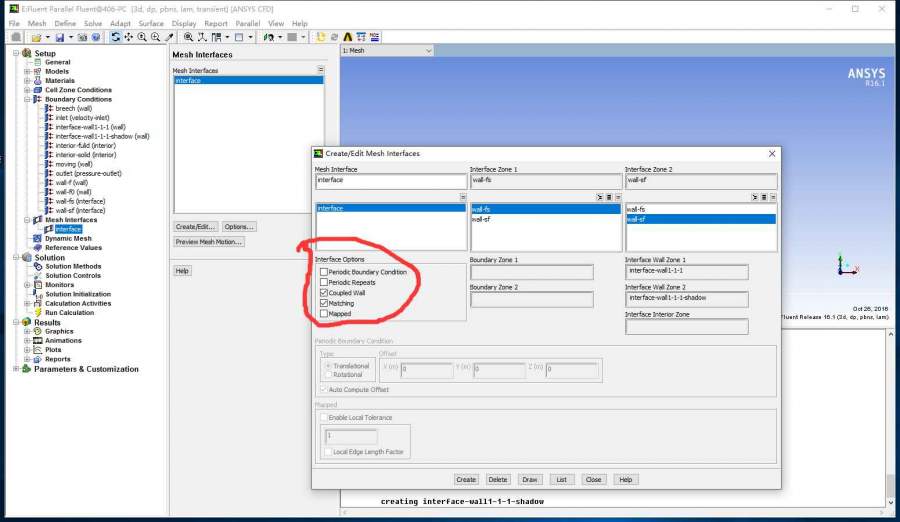900x522 pixels.
Task: Collapse the Setup tree node
Action: coord(16,53)
